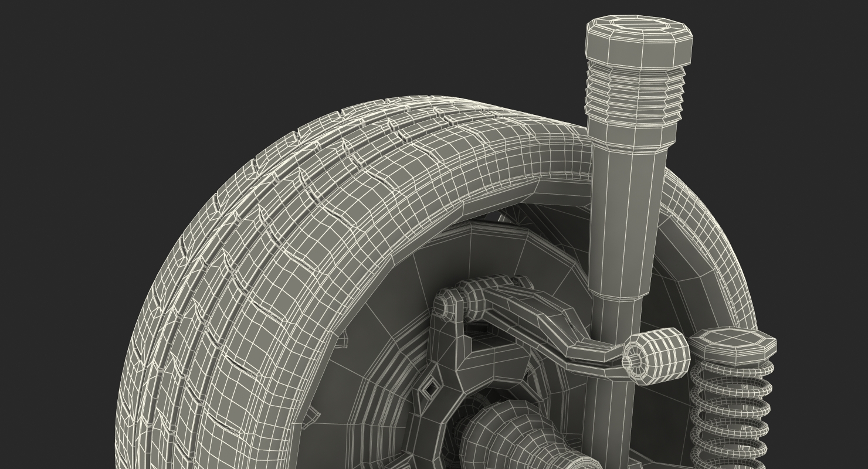Select the hex cap above the coil spring
This screenshot has height=469, width=868.
[x=733, y=345]
